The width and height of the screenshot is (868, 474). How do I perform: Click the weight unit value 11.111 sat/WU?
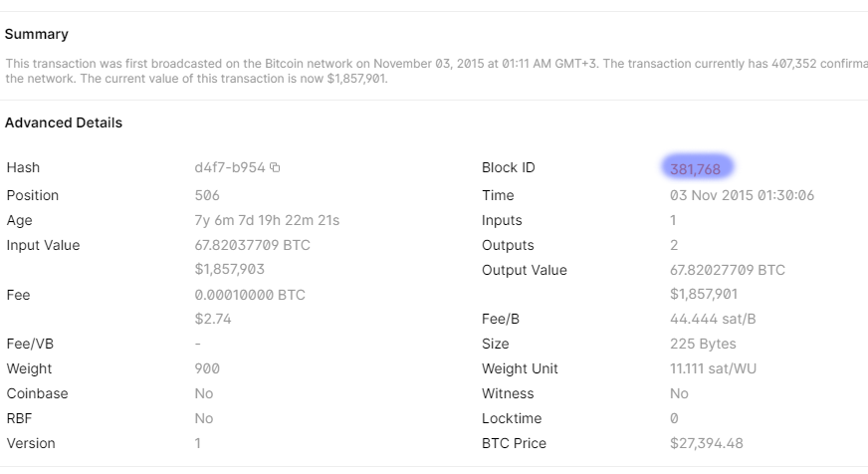coord(713,368)
